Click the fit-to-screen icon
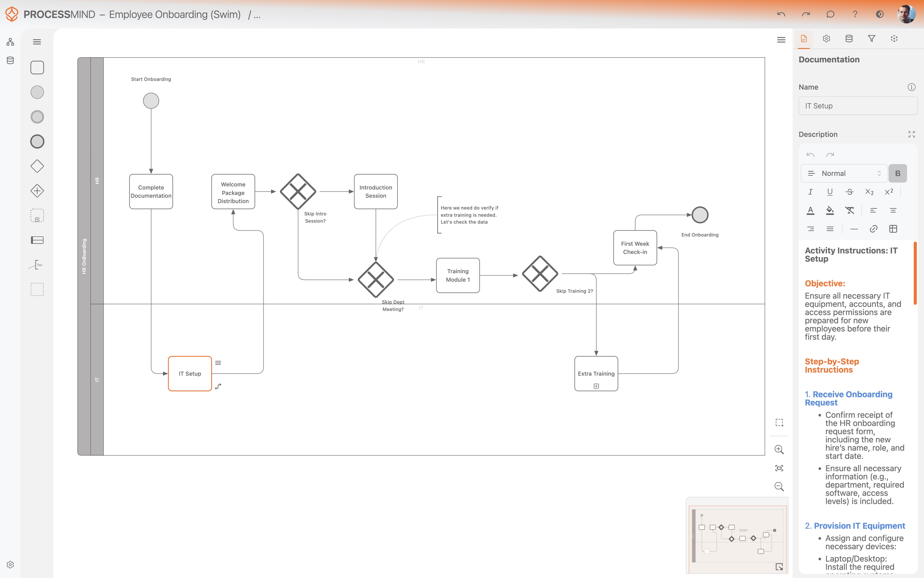924x578 pixels. click(779, 468)
